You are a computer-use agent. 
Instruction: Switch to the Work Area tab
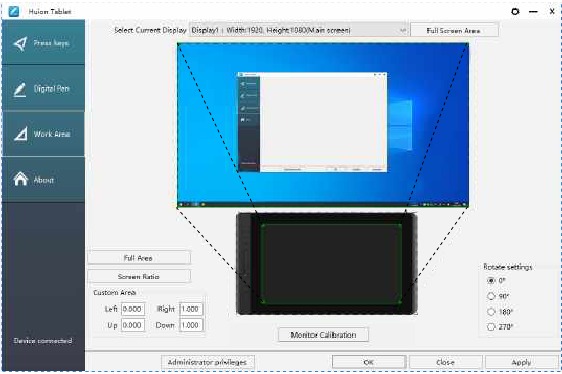(43, 134)
